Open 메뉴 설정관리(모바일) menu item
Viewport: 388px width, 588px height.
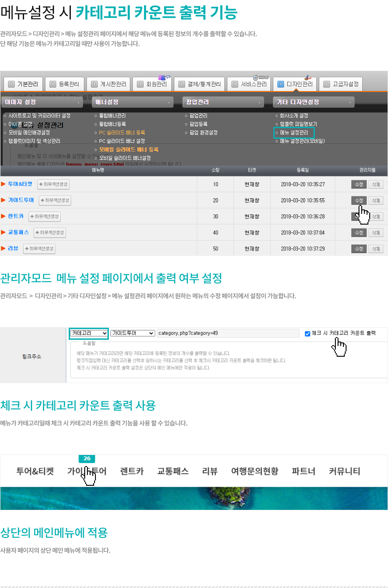click(x=302, y=141)
